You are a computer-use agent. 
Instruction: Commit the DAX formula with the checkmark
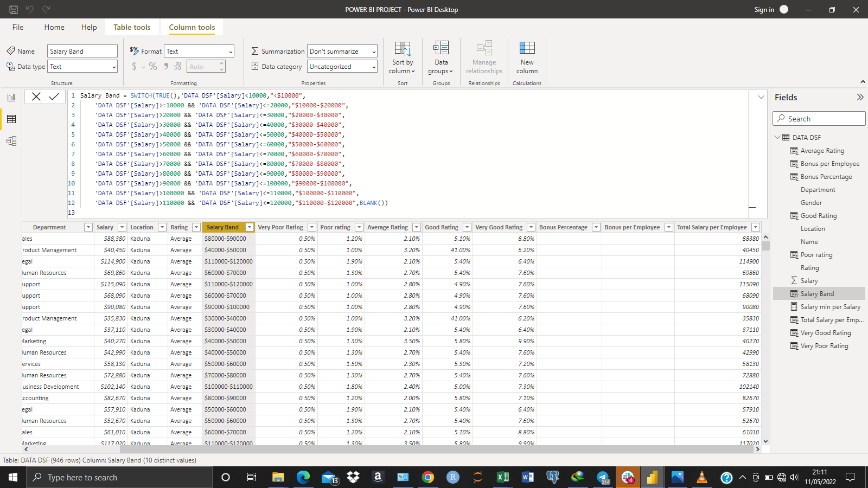point(53,97)
